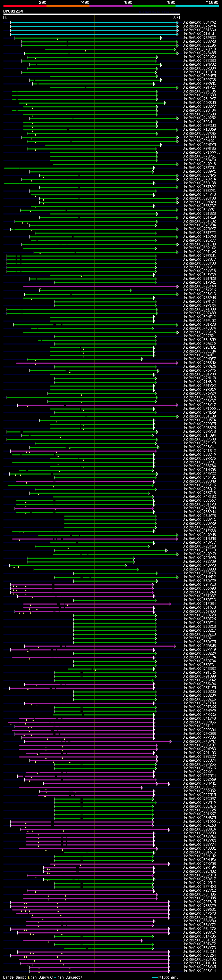Open hit UniRef100_C5XSU5
This screenshot has width=222, height=980.
point(199,103)
